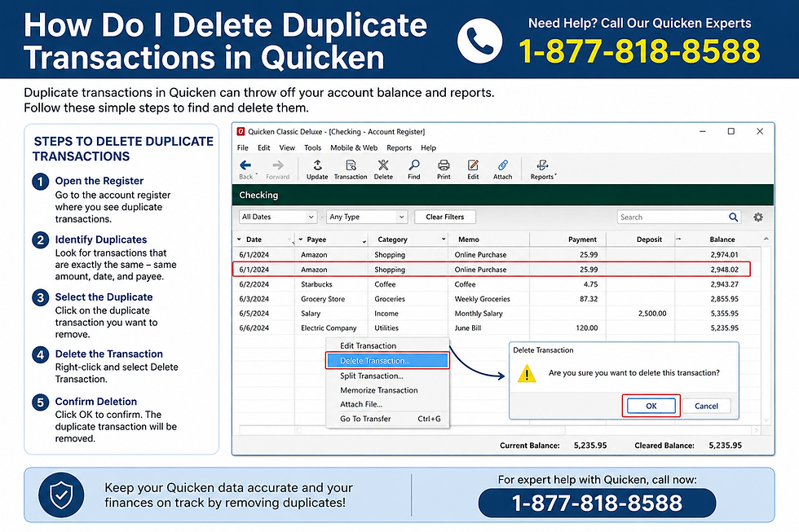799x532 pixels.
Task: Minimize the Quicken window
Action: (x=703, y=131)
